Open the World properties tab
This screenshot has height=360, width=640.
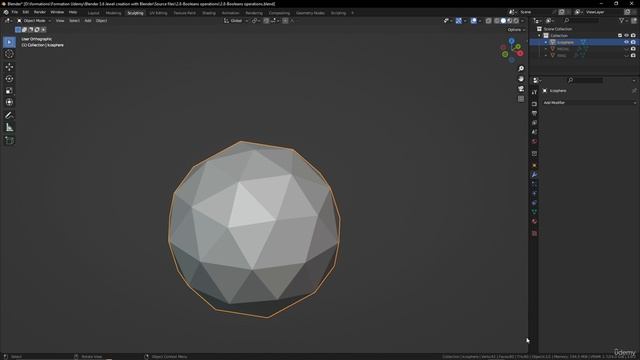coord(534,142)
